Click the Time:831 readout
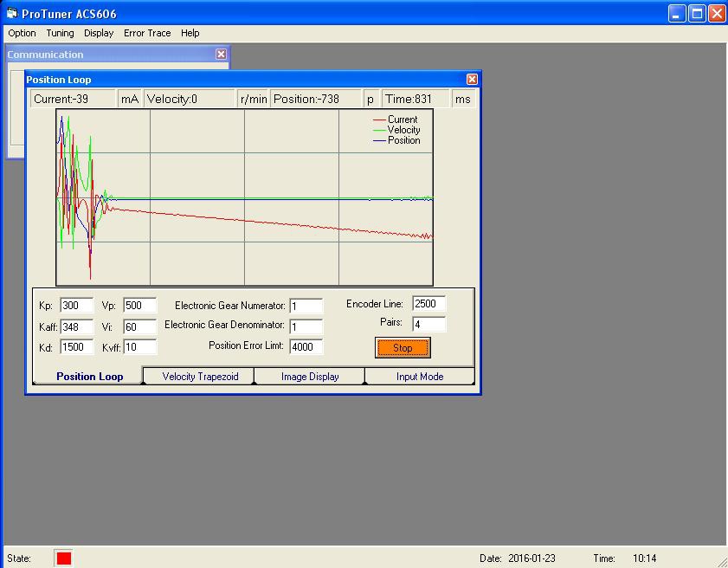The height and width of the screenshot is (568, 728). coord(416,99)
